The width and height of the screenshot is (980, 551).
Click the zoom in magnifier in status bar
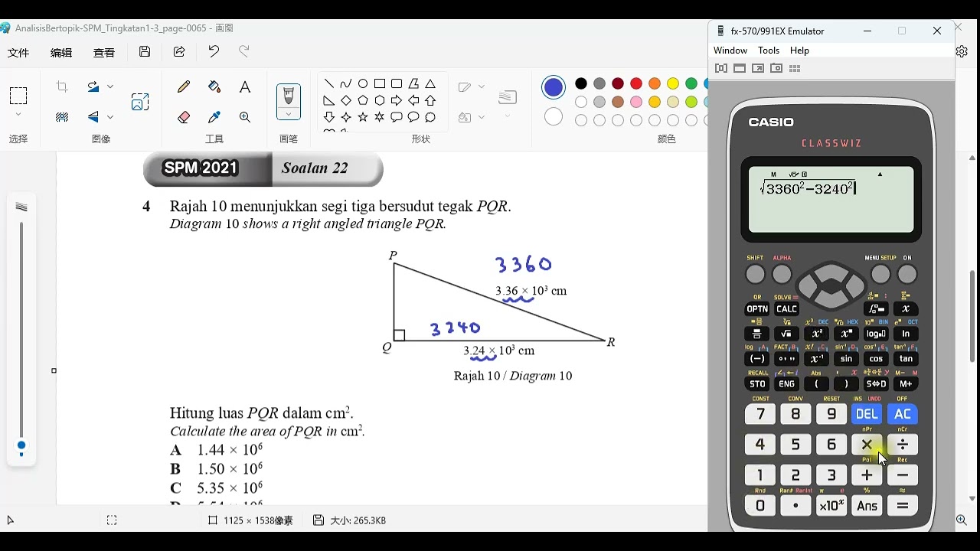tap(962, 520)
